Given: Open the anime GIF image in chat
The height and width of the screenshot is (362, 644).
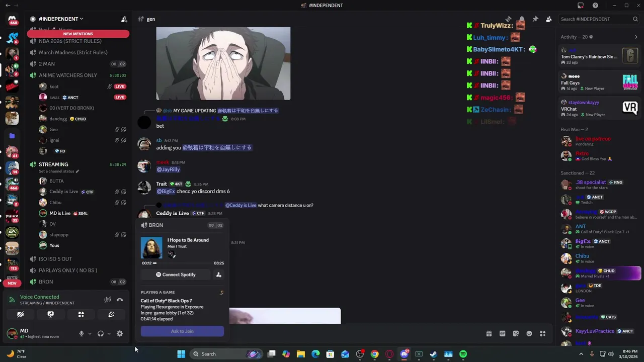Looking at the screenshot, I should (223, 63).
